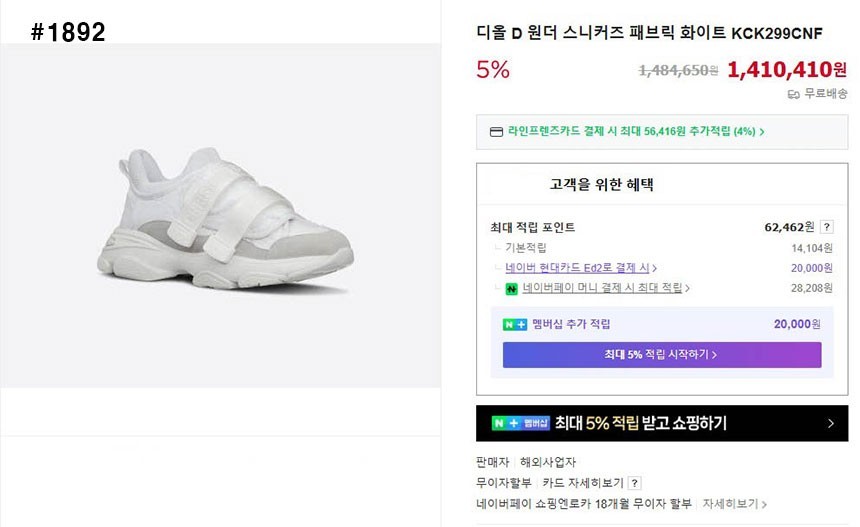Click the N+ badge beside 멤버십 추가 적립

tap(514, 324)
